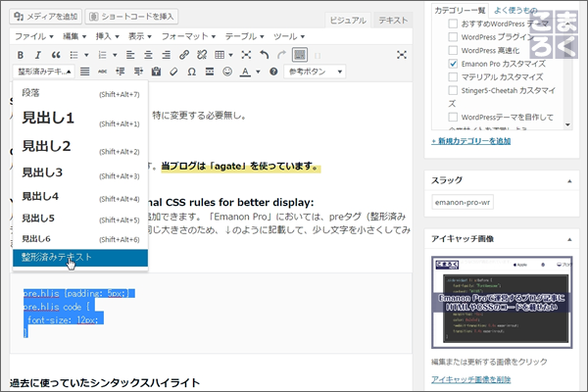Insert a blockquote
Viewport: 588px width, 392px height.
point(56,55)
